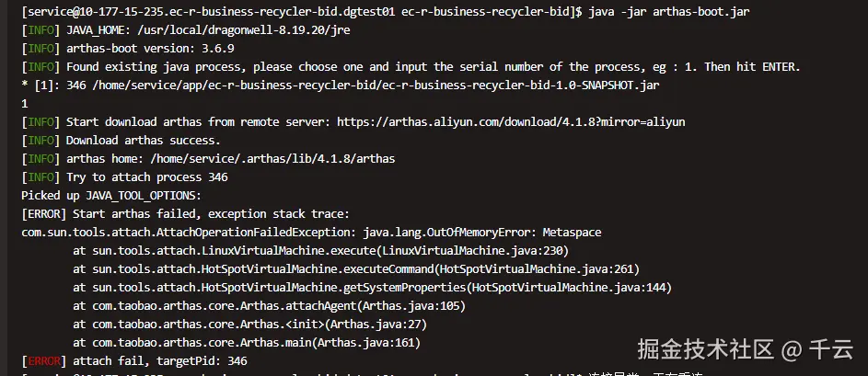
Task: Click the "Download arthas success." line
Action: pos(143,141)
